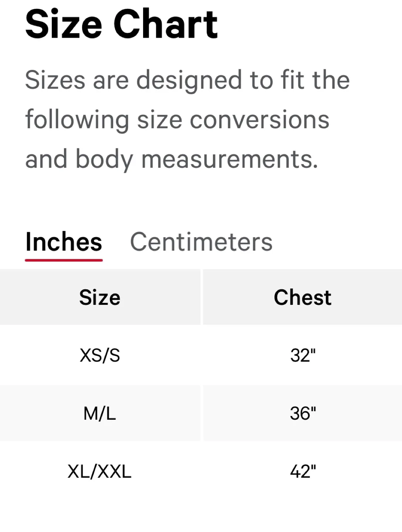Click the gray table header row

[201, 297]
